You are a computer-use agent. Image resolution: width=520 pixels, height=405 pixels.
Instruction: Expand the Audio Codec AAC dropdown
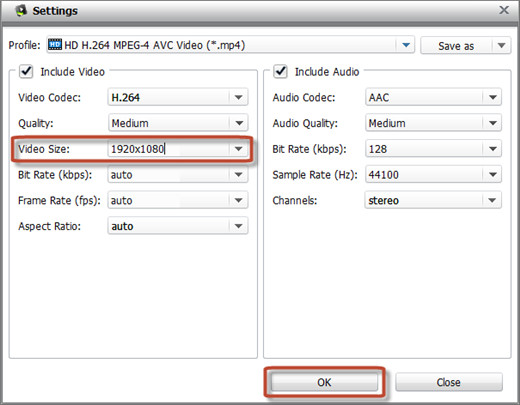(433, 97)
